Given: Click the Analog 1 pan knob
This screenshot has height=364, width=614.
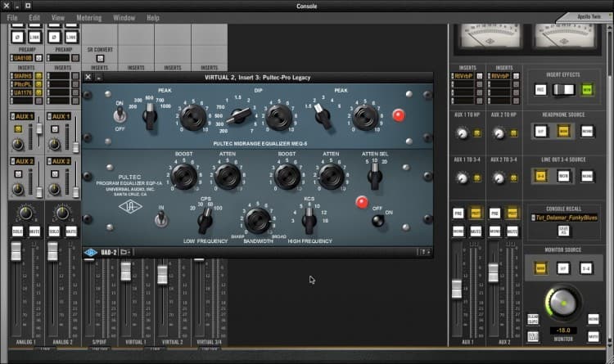Looking at the screenshot, I should (x=25, y=213).
